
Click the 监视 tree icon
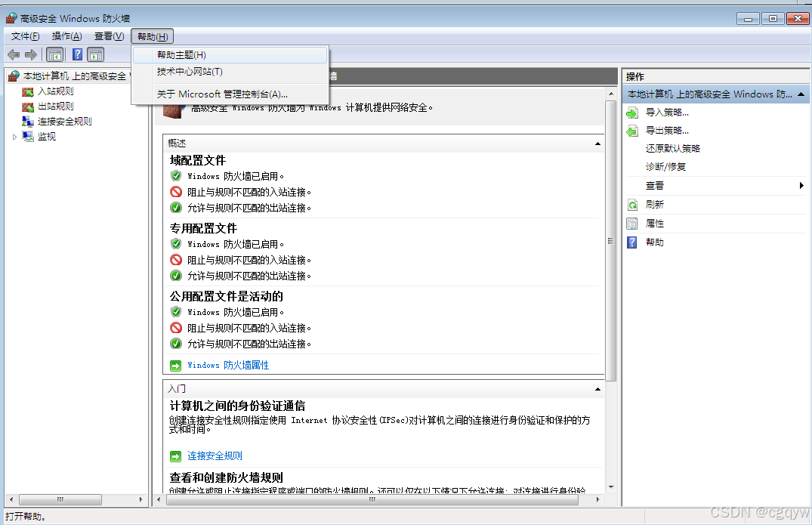pyautogui.click(x=28, y=137)
